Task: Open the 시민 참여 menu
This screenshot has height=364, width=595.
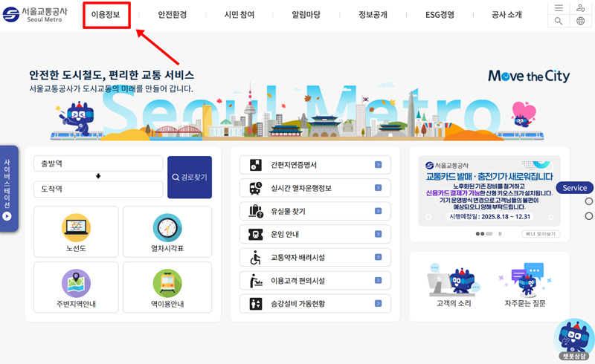Action: [239, 15]
